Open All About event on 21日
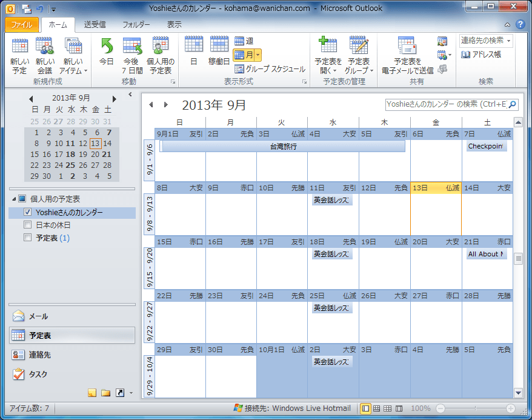This screenshot has height=420, width=532. 487,254
